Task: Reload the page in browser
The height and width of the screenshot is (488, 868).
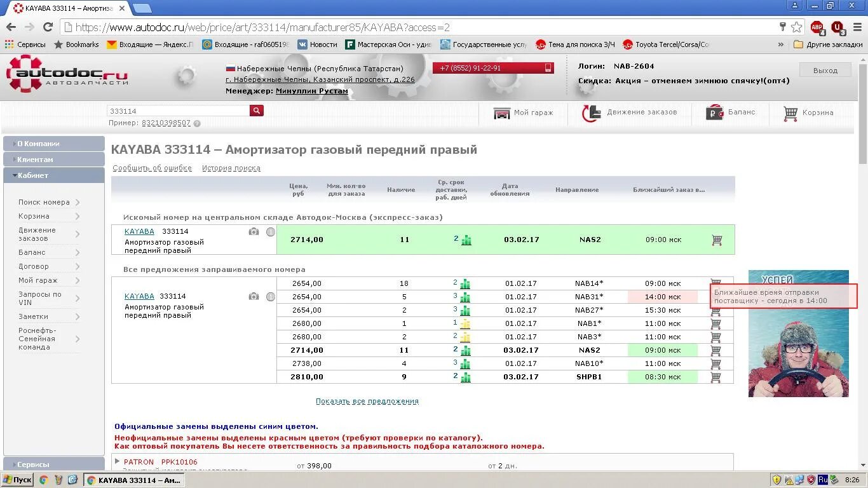Action: 48,27
